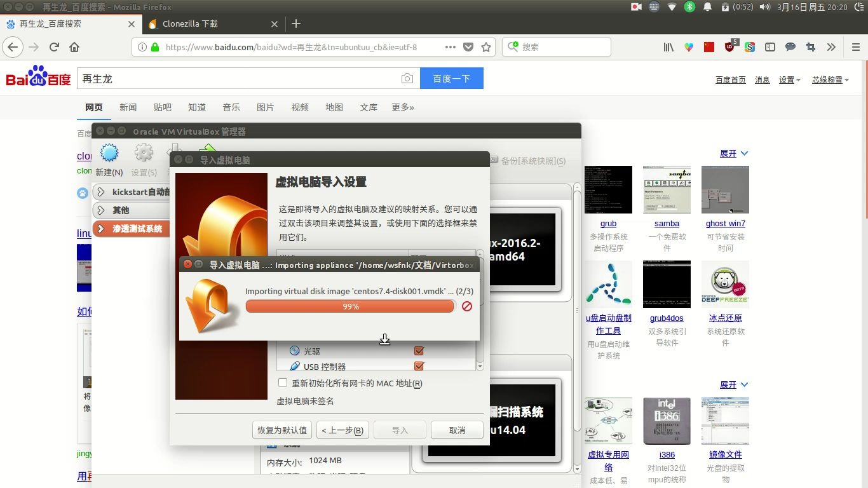Image resolution: width=868 pixels, height=488 pixels.
Task: Click the red flag extension icon
Action: click(709, 47)
